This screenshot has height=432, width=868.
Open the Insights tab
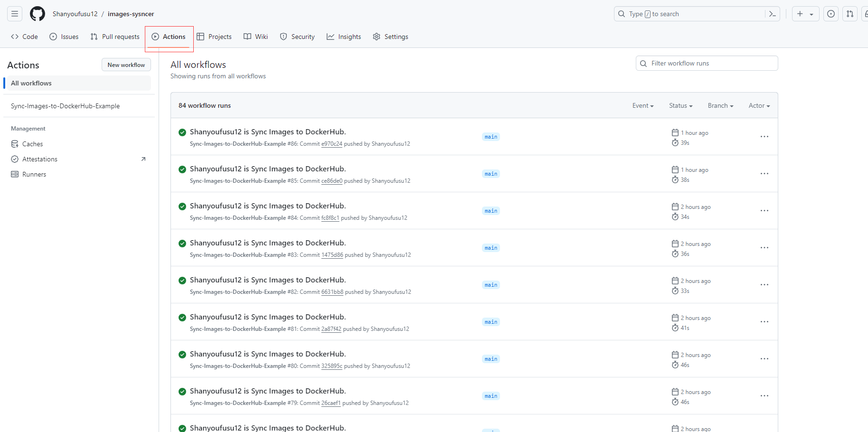(344, 37)
